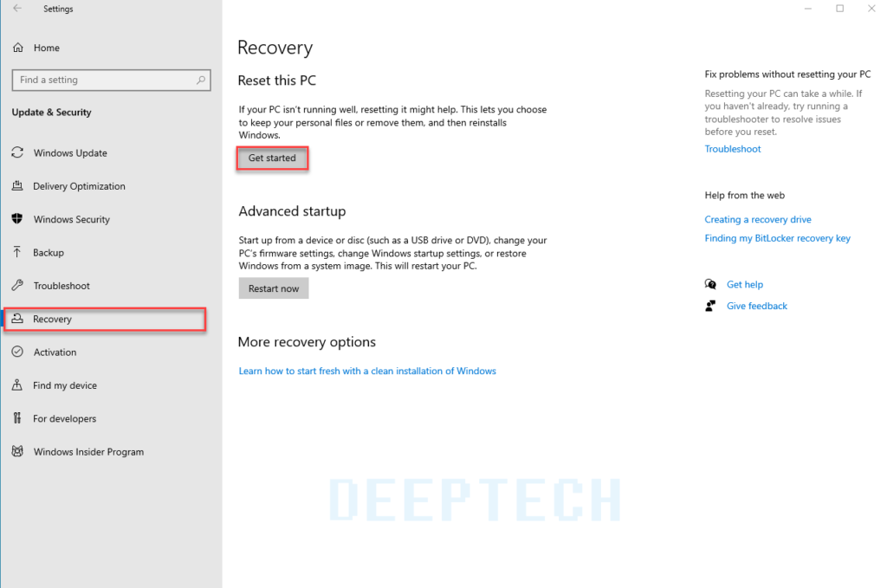Click the Windows Insider Program icon
Viewport: 887px width, 588px height.
[17, 451]
